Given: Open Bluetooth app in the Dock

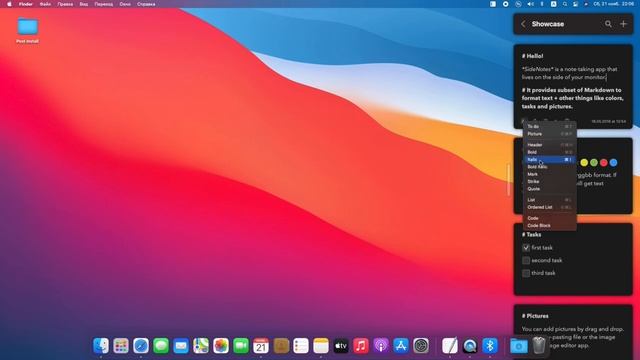Looking at the screenshot, I should click(490, 346).
